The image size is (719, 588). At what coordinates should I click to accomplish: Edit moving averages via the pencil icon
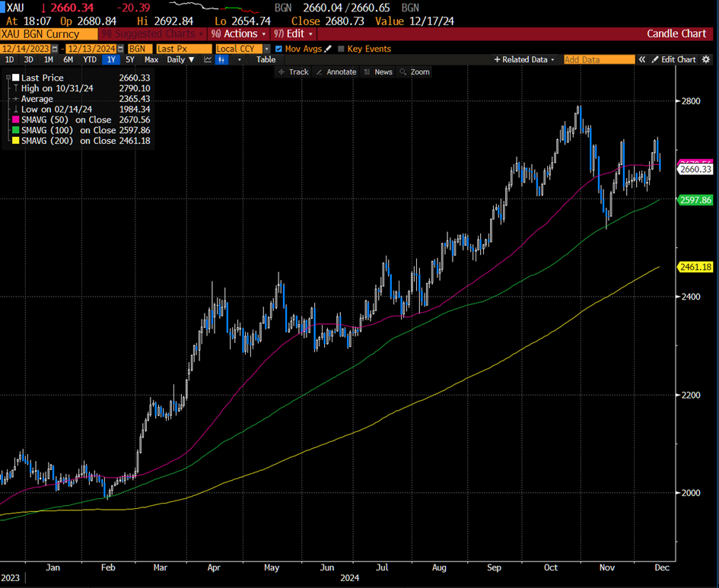tap(328, 49)
